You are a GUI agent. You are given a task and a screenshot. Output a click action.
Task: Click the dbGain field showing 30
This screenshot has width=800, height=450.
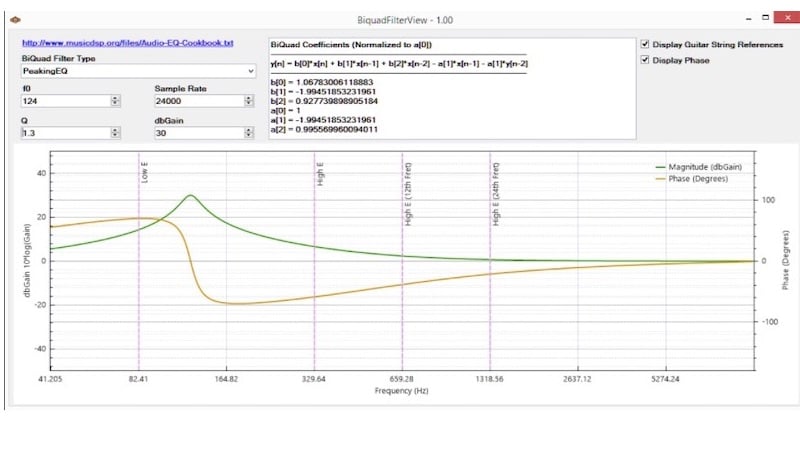(x=199, y=133)
